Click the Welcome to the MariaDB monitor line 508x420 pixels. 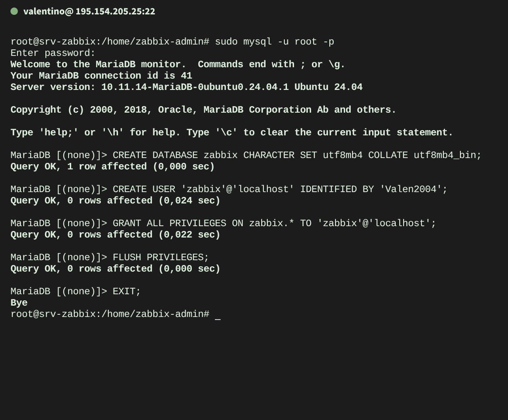pos(178,64)
